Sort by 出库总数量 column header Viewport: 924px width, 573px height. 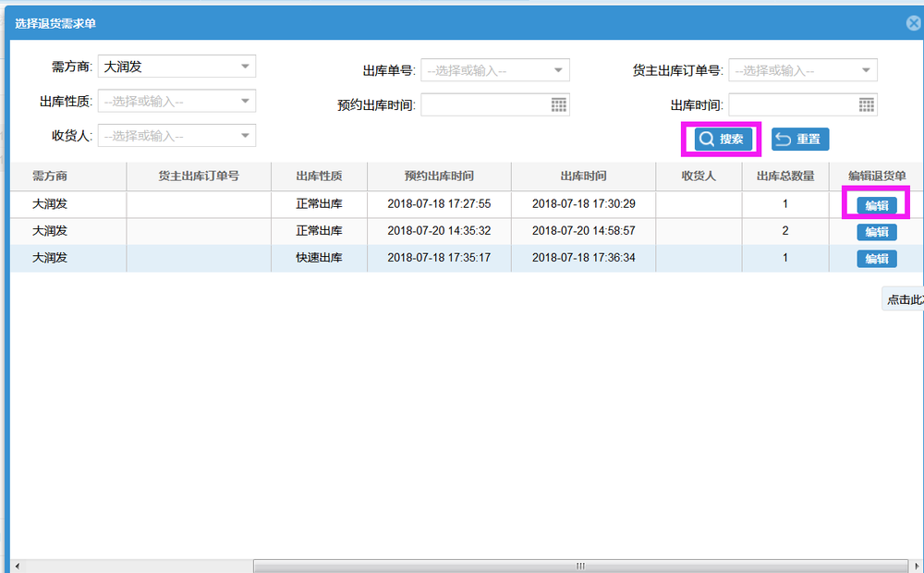[784, 176]
